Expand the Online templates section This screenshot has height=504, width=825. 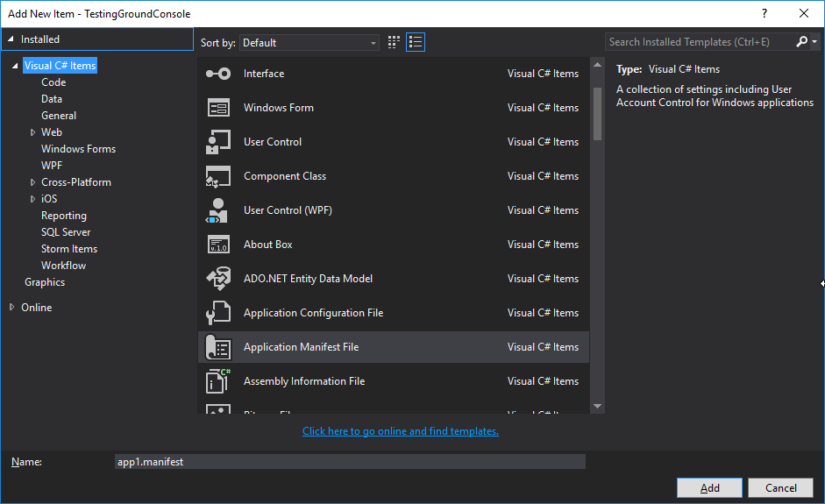[x=12, y=308]
